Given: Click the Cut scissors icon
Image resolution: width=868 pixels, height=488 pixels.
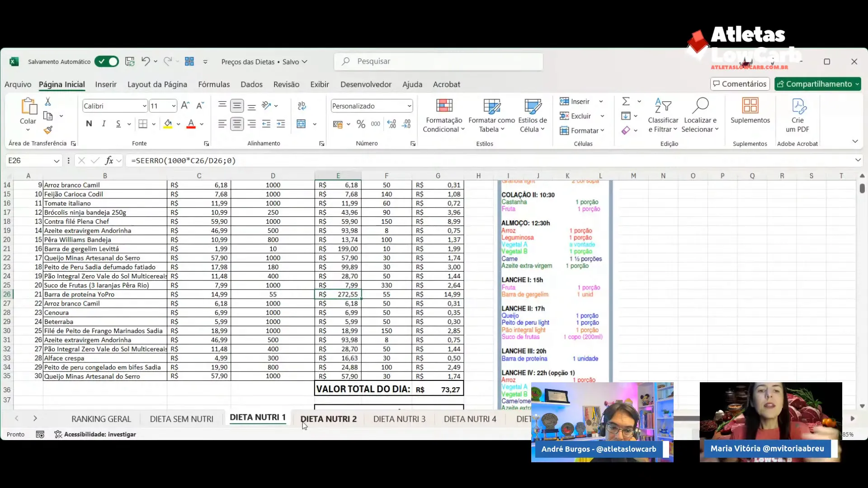Looking at the screenshot, I should 48,102.
